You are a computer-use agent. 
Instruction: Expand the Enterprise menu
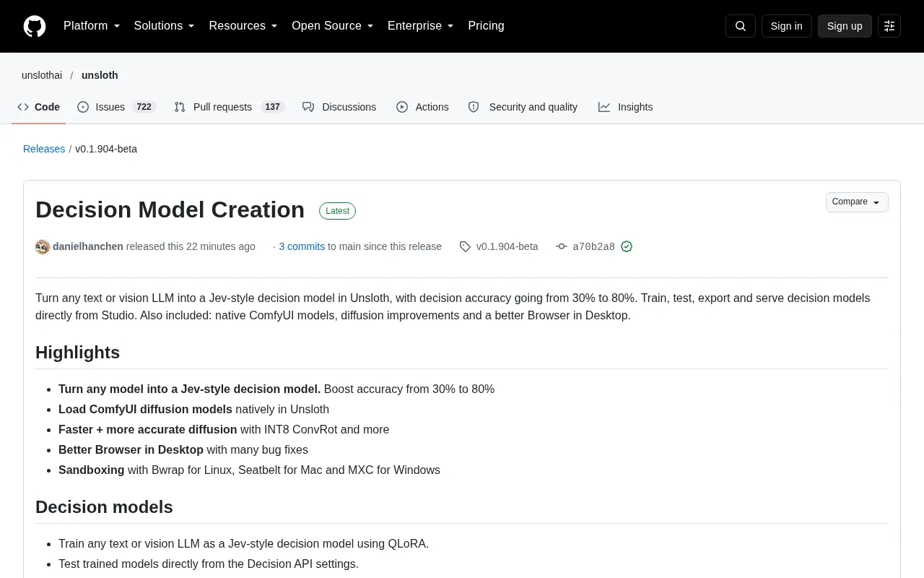point(421,26)
